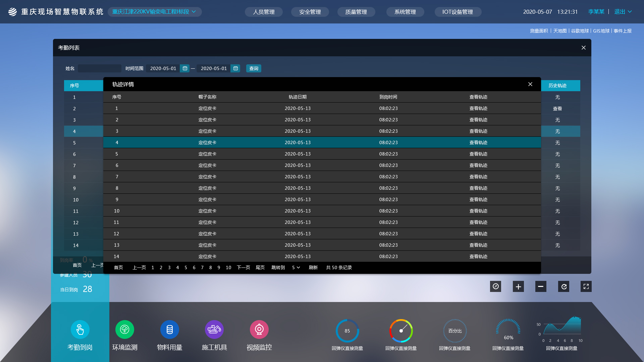Go to page 3 in track pagination
The image size is (644, 362).
169,267
